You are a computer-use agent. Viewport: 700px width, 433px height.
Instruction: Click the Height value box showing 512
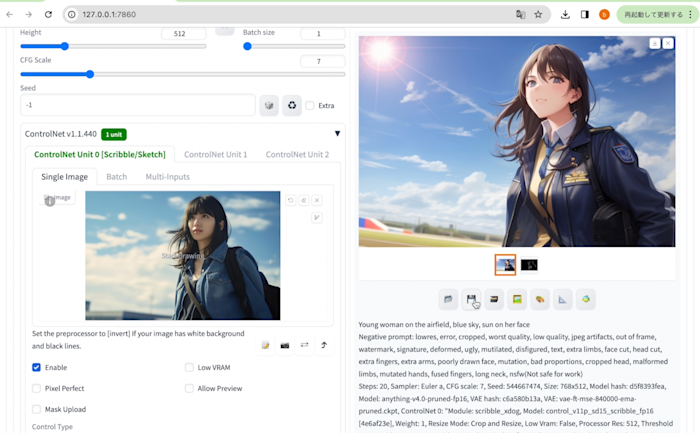coord(183,33)
